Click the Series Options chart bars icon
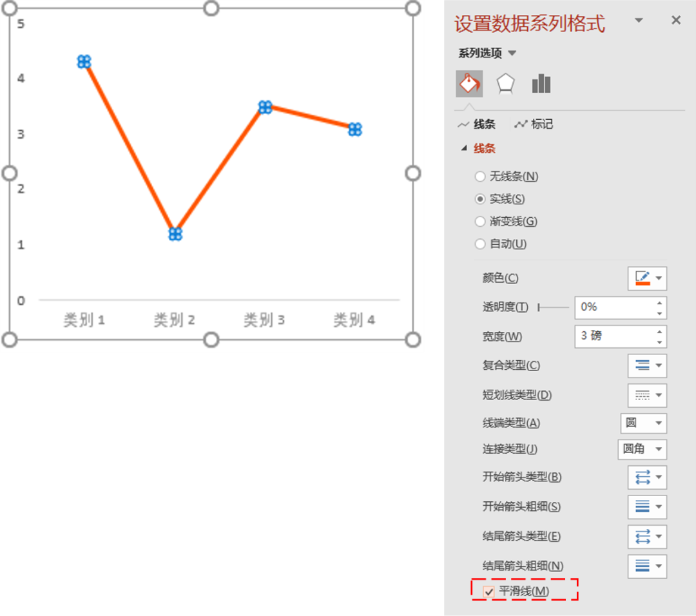This screenshot has height=616, width=696. pos(541,83)
